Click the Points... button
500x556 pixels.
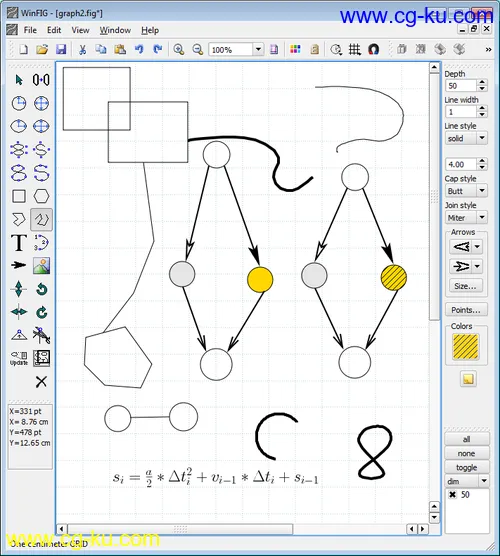coord(466,310)
